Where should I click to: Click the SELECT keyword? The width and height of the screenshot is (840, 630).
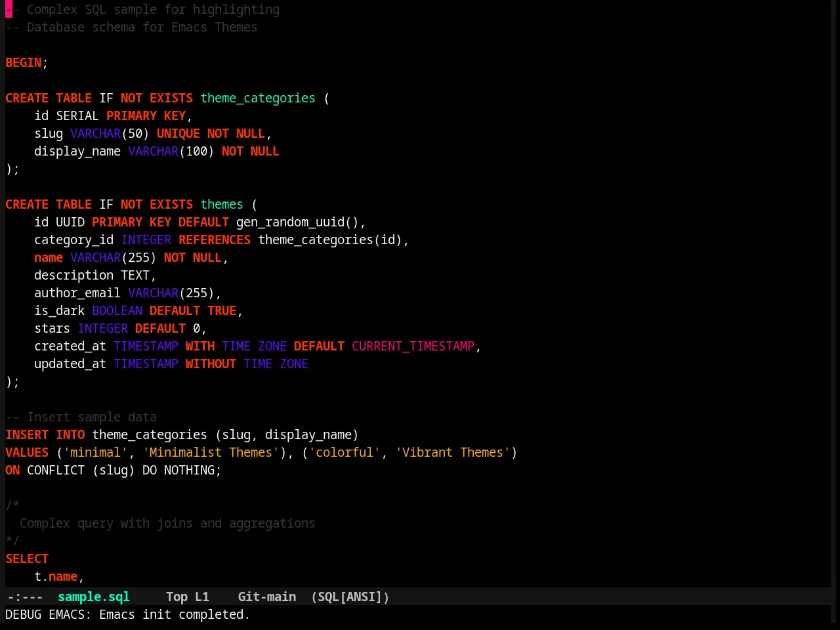pos(27,558)
